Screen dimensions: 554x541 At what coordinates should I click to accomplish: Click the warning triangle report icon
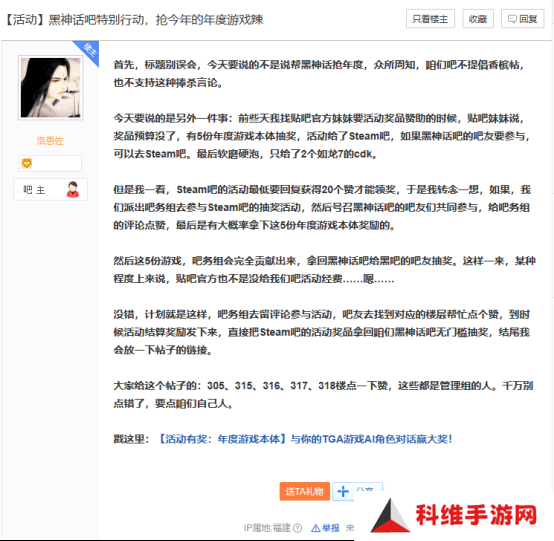point(316,528)
